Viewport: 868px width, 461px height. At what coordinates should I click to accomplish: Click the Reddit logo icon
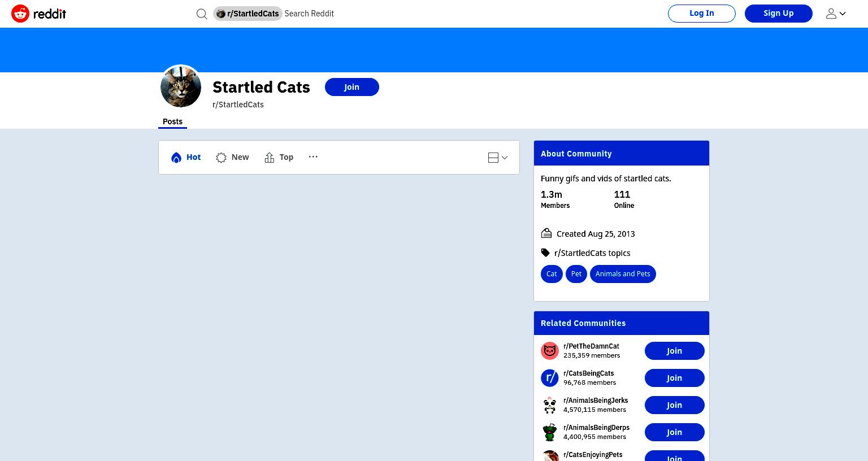[20, 14]
